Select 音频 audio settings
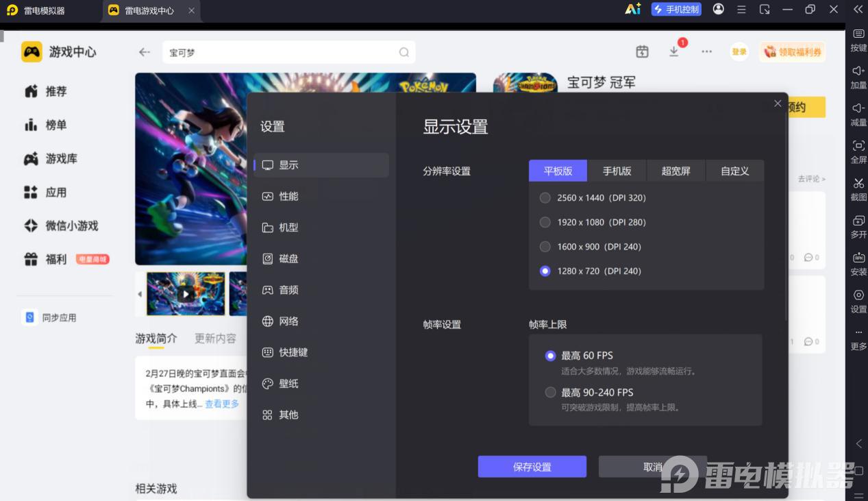This screenshot has width=868, height=501. (x=321, y=290)
